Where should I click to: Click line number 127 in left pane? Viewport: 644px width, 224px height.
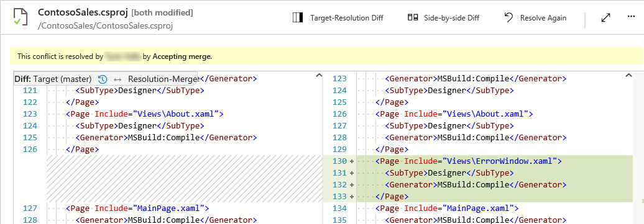point(30,208)
